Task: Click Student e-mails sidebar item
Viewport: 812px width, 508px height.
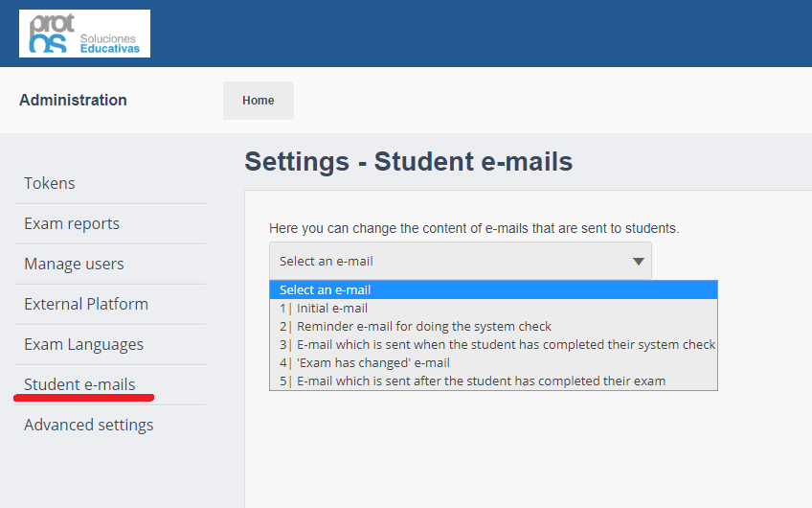Action: 79,384
